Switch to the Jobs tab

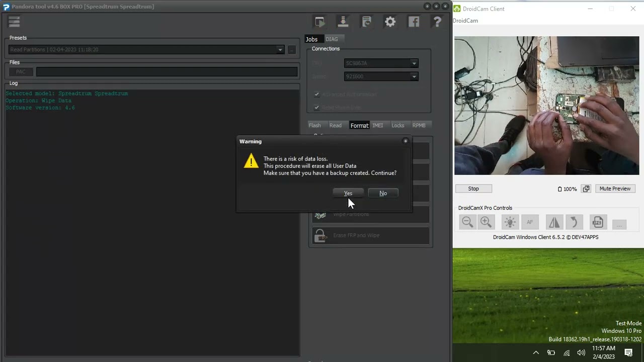[x=312, y=39]
